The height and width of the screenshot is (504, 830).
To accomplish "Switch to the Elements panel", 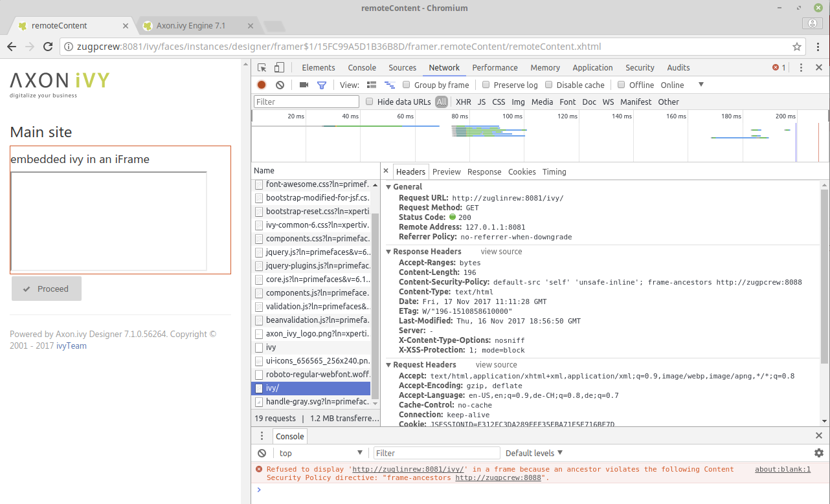I will pos(319,67).
